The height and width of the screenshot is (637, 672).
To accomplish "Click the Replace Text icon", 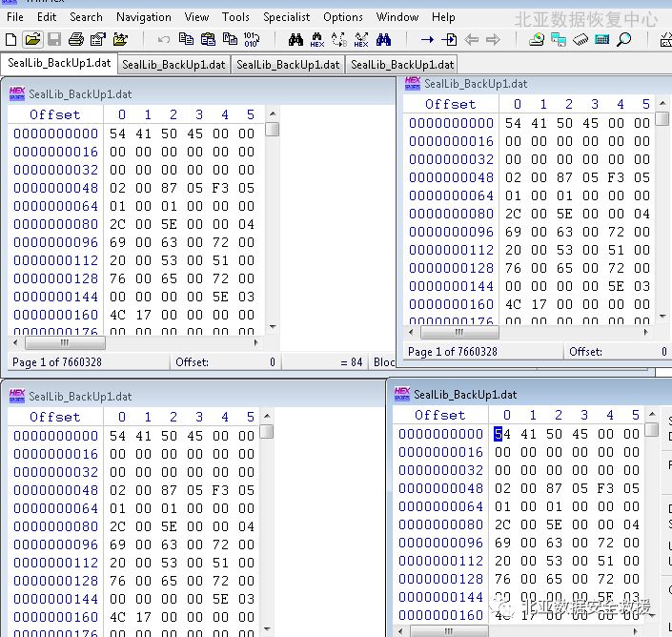I will [339, 39].
